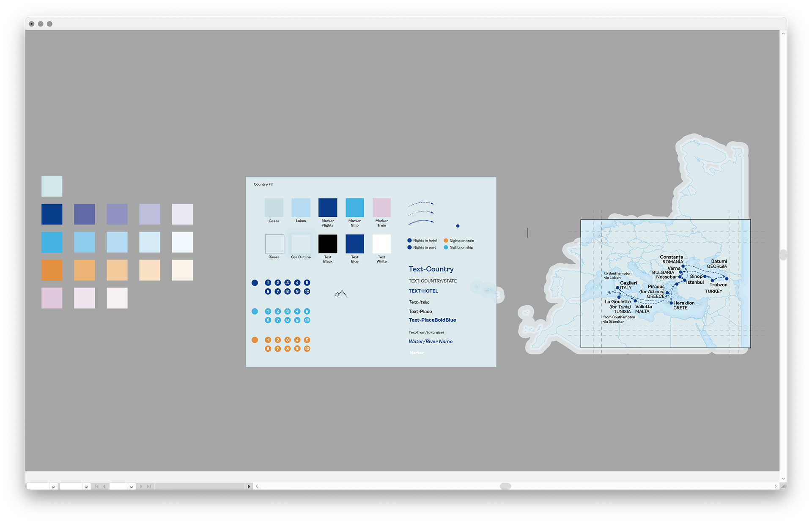The width and height of the screenshot is (812, 523).
Task: Pick the solid orange palette swatch
Action: click(x=52, y=270)
